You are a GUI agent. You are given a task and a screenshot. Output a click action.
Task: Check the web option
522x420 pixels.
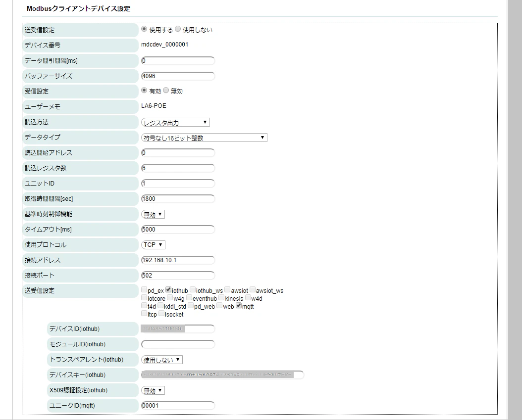[x=219, y=306]
